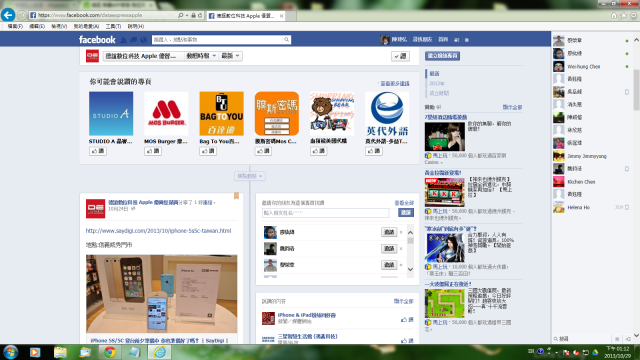Dismiss first friend suggestion with x

(x=401, y=232)
